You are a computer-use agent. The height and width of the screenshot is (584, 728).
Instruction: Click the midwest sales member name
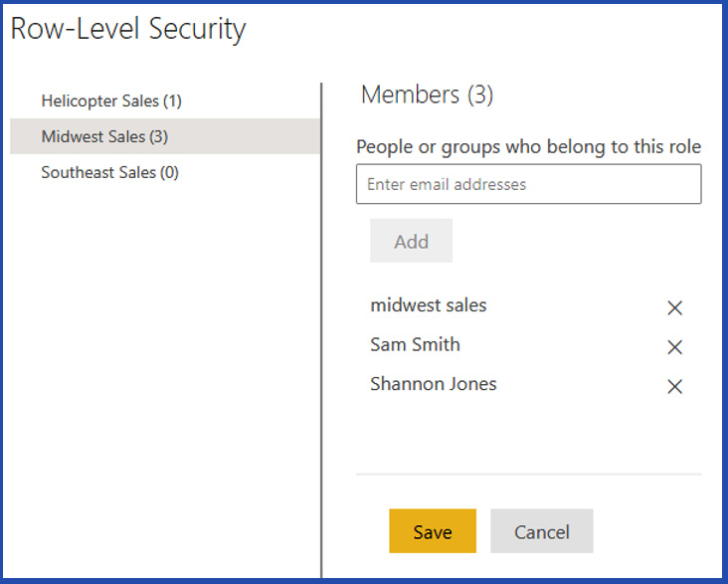429,305
